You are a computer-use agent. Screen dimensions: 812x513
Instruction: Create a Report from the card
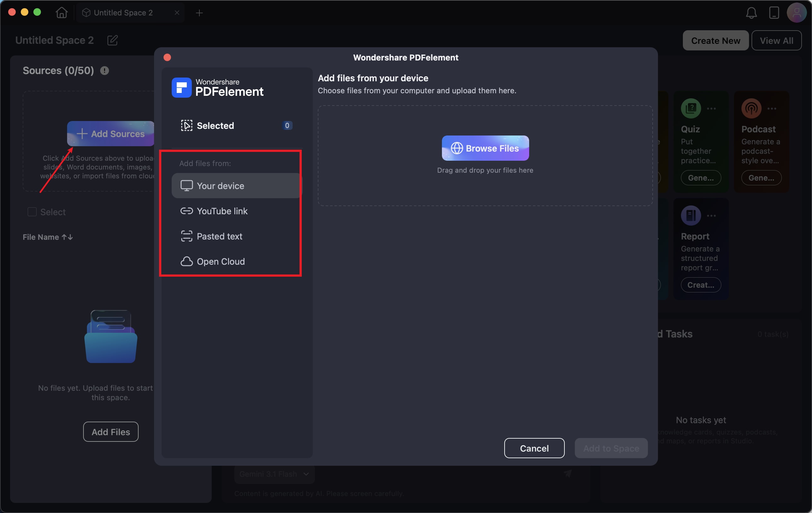pos(701,285)
